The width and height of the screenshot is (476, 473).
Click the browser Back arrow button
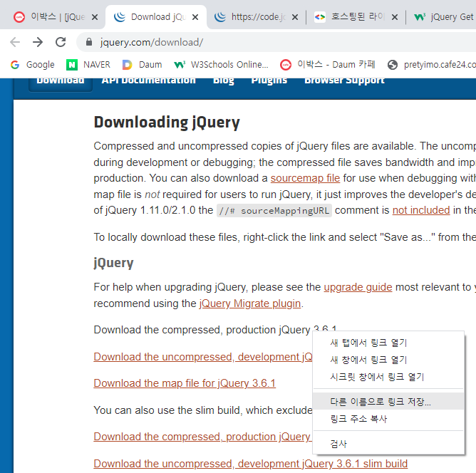click(x=15, y=42)
